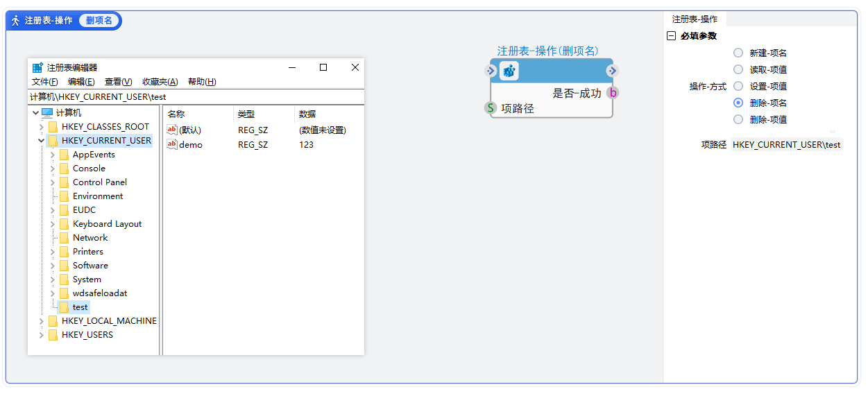Click the 注册表-操作(删项名) node title
Viewport: 868px width, 396px height.
[x=547, y=51]
